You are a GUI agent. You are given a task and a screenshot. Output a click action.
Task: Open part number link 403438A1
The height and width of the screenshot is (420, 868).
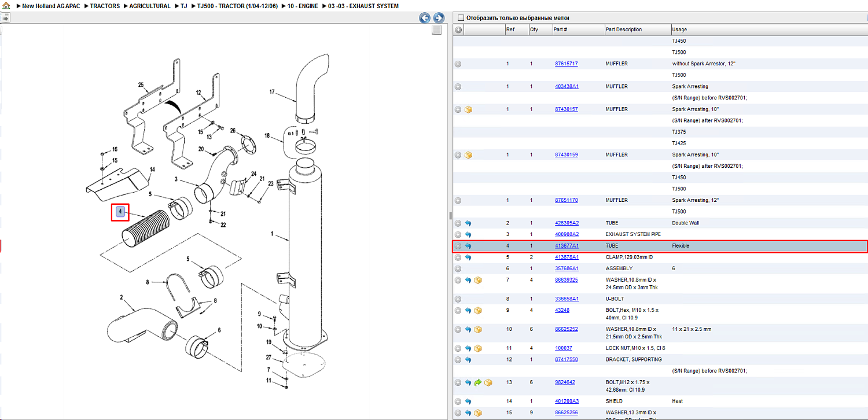(567, 87)
